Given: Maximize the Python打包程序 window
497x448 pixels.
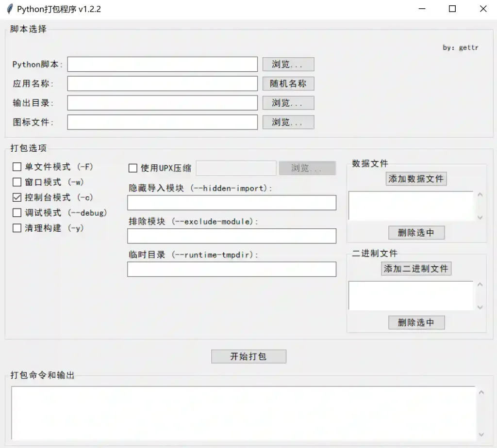Looking at the screenshot, I should (x=452, y=9).
